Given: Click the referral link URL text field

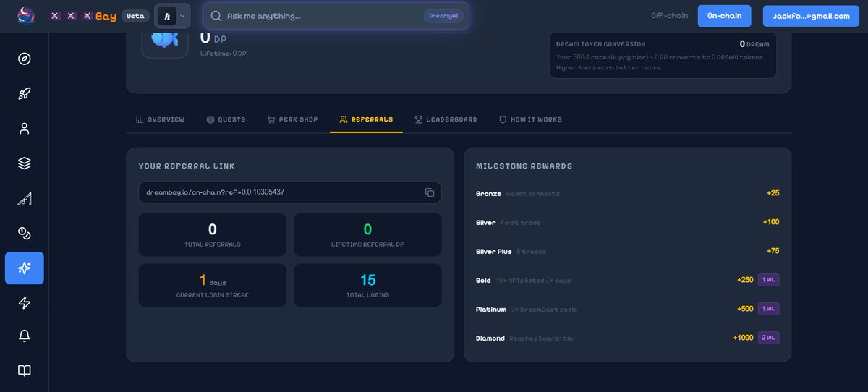Looking at the screenshot, I should click(290, 192).
